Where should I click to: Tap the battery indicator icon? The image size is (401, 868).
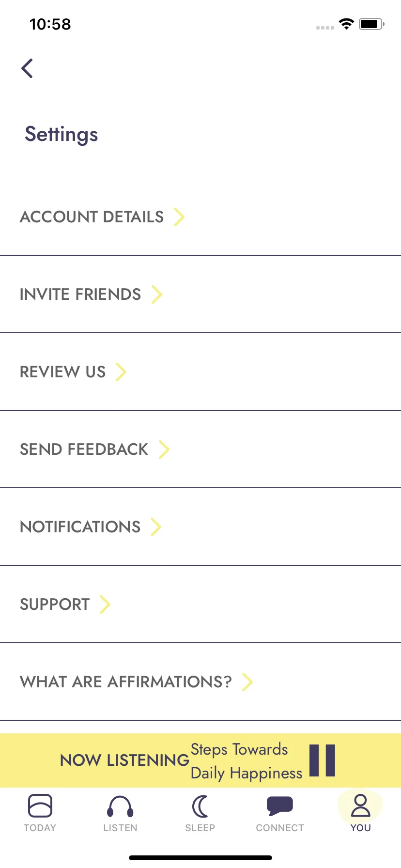tap(371, 24)
